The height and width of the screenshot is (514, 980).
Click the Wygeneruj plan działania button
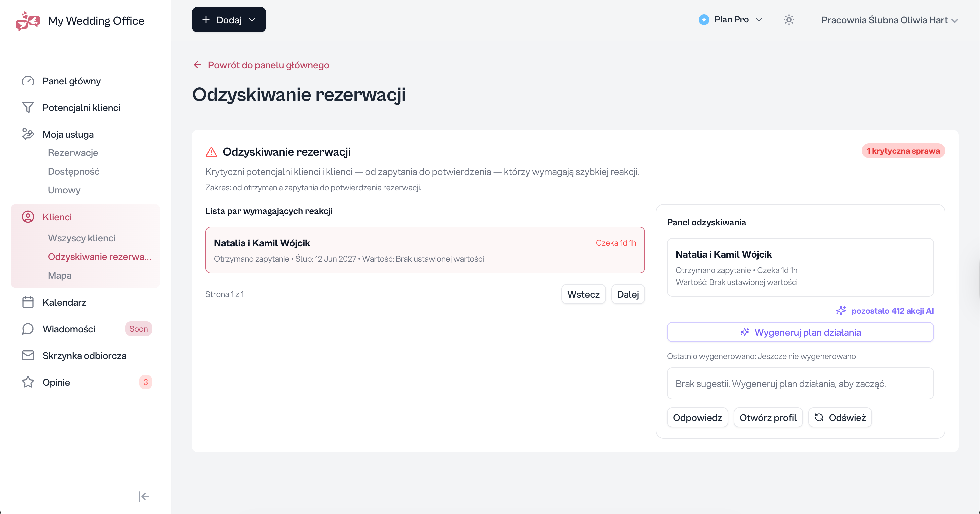800,333
